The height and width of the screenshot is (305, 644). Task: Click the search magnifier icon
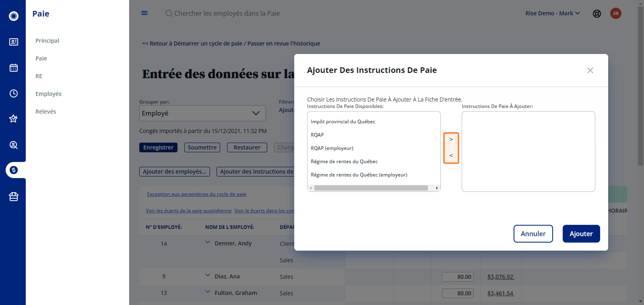(x=169, y=13)
